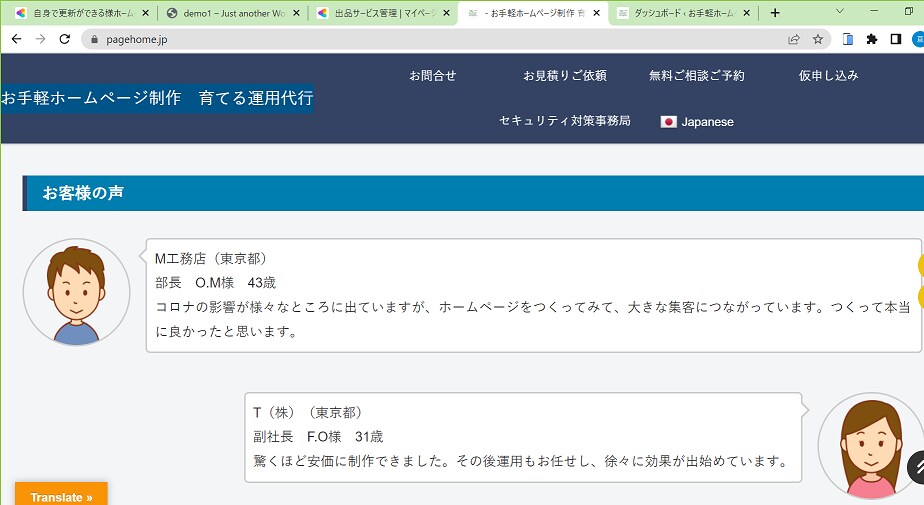Close the demo1 – Just another Wo tab

coord(296,13)
